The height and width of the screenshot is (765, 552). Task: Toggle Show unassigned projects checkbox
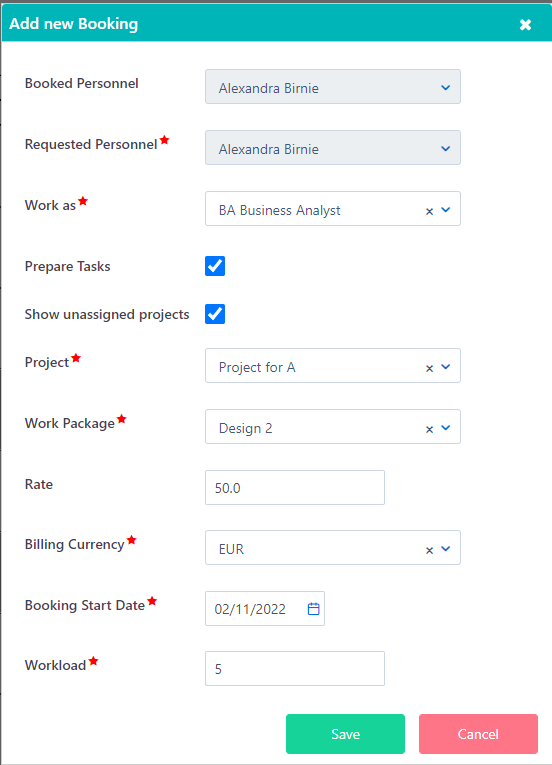[215, 314]
